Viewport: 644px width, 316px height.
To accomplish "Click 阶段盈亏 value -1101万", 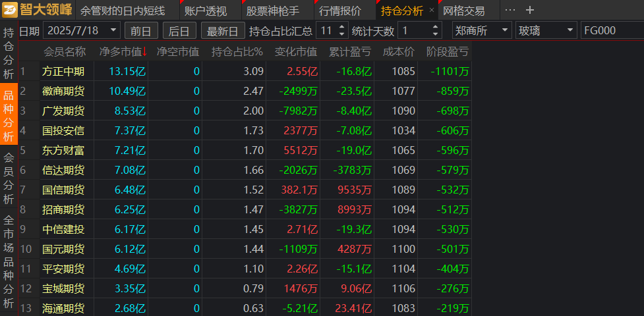I will [450, 71].
